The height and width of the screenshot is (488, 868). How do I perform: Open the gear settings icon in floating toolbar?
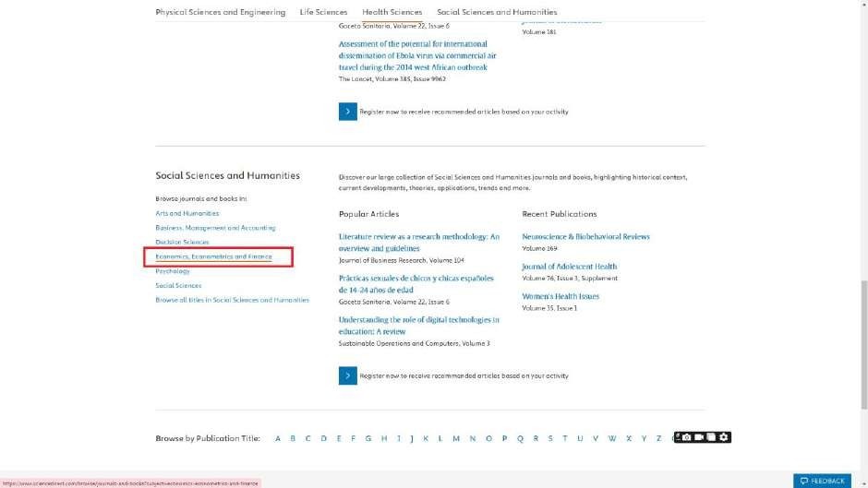coord(724,436)
